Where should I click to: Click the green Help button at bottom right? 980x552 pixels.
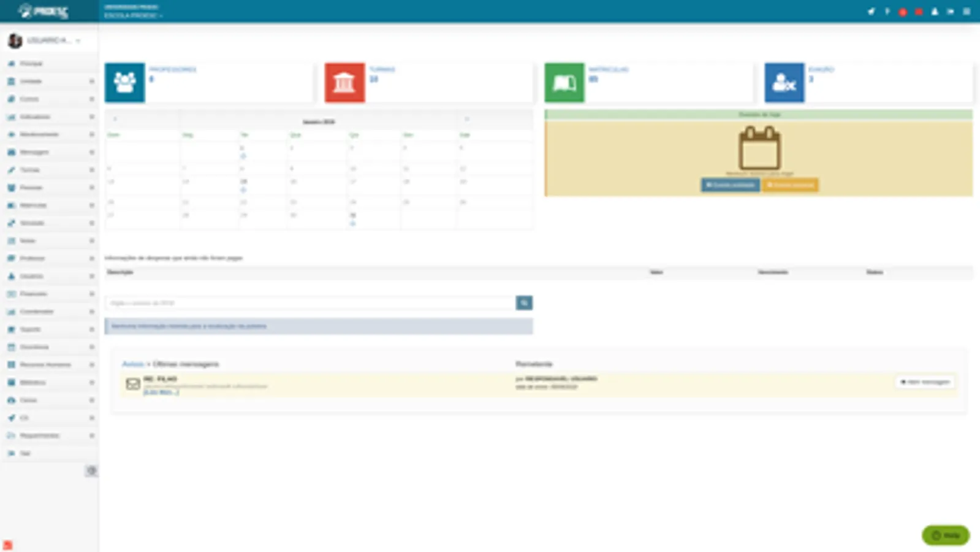946,535
